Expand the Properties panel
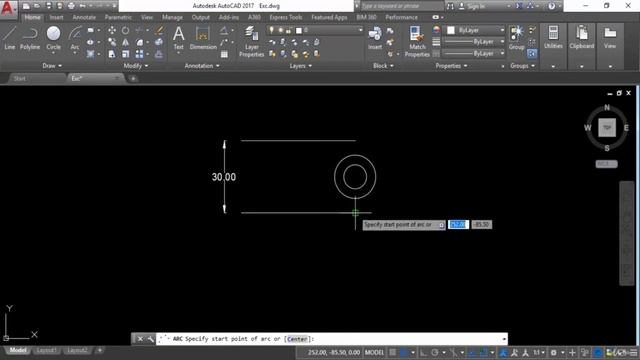The image size is (640, 360). coord(451,66)
